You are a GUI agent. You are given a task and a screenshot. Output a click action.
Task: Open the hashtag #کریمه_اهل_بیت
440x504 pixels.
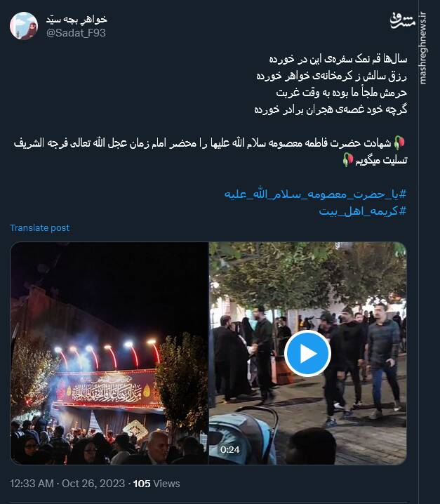tap(363, 211)
